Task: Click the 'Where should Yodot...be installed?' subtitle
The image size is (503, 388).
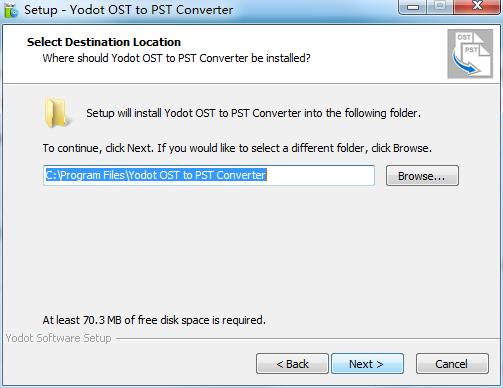Action: click(176, 58)
